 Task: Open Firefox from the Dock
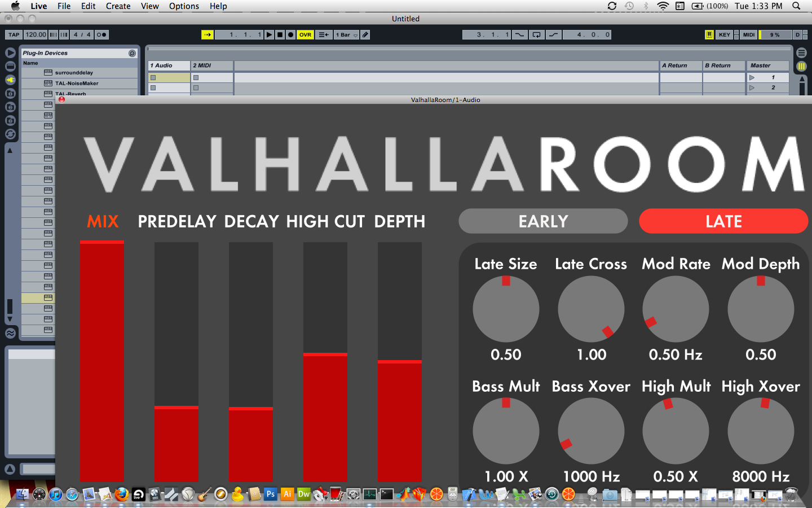pyautogui.click(x=121, y=494)
